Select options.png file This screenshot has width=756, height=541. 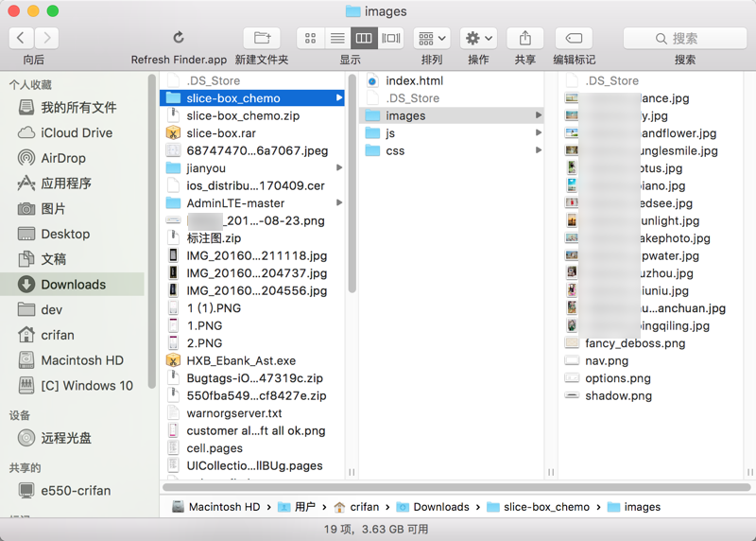pos(651,378)
